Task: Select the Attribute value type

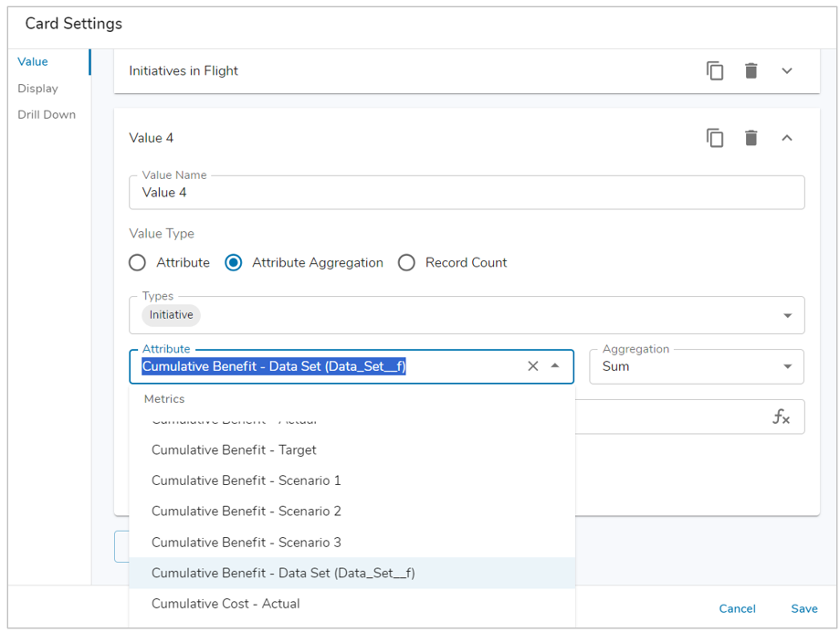Action: 137,262
